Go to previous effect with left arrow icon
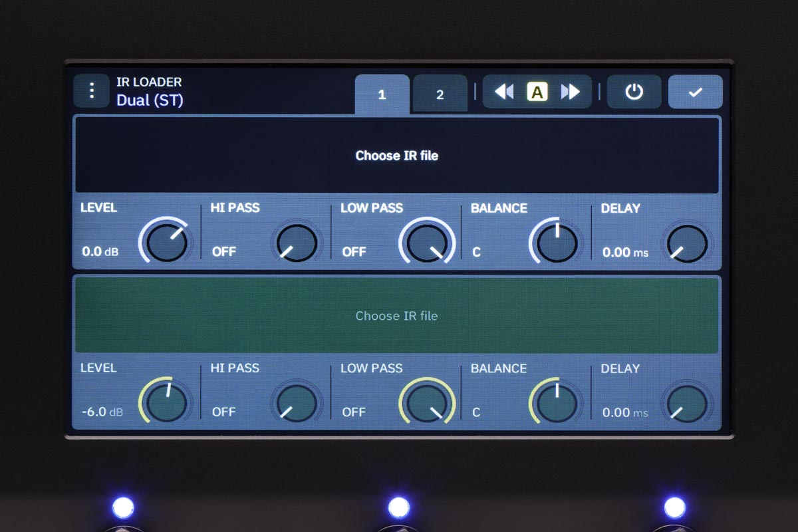Image resolution: width=798 pixels, height=532 pixels. coord(504,92)
